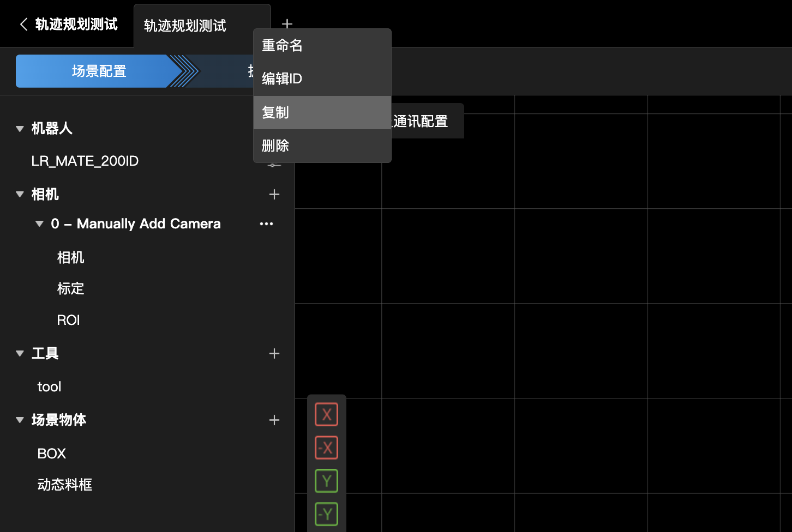Add a new camera with plus icon

(274, 195)
